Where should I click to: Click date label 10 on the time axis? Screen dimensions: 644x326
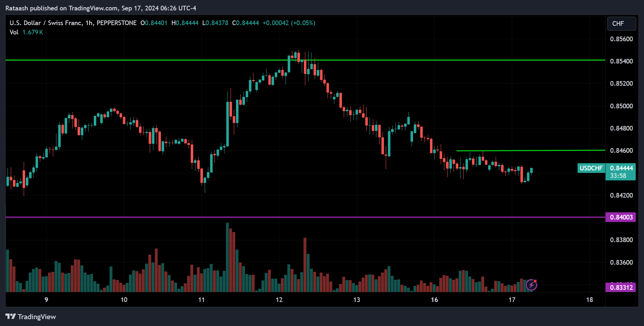(x=124, y=300)
